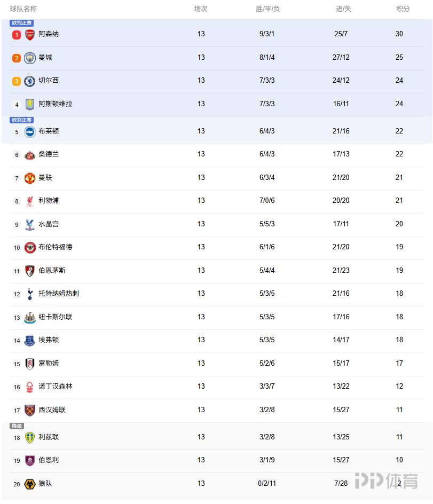Click the Liverpool club crest icon
Viewport: 433px width, 504px height.
30,201
